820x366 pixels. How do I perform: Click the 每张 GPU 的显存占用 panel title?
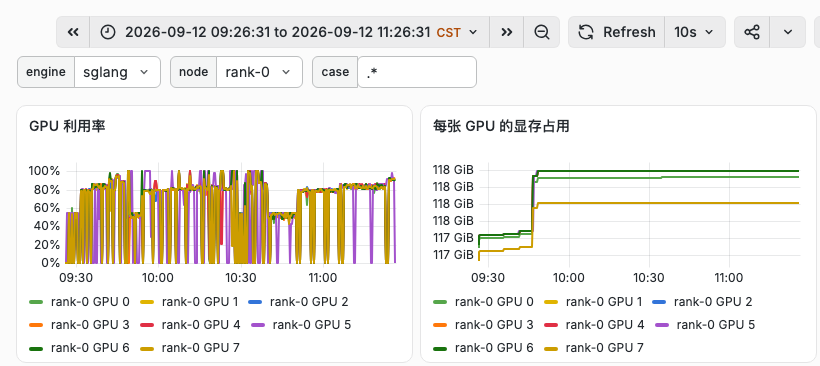tap(501, 126)
